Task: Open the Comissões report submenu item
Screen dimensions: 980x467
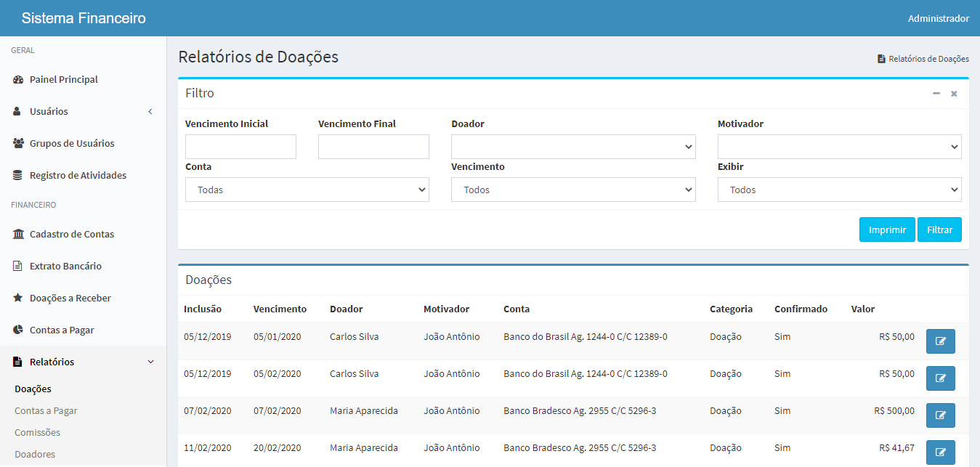Action: (x=38, y=433)
